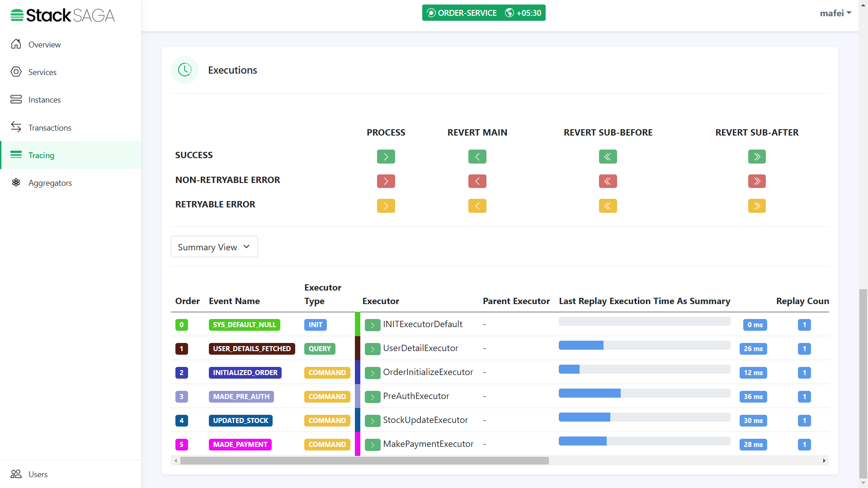Select the Aggregators menu item

pyautogui.click(x=50, y=183)
